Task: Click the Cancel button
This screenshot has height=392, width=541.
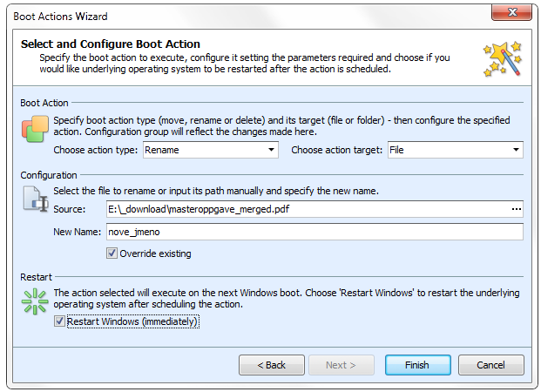Action: click(x=491, y=365)
